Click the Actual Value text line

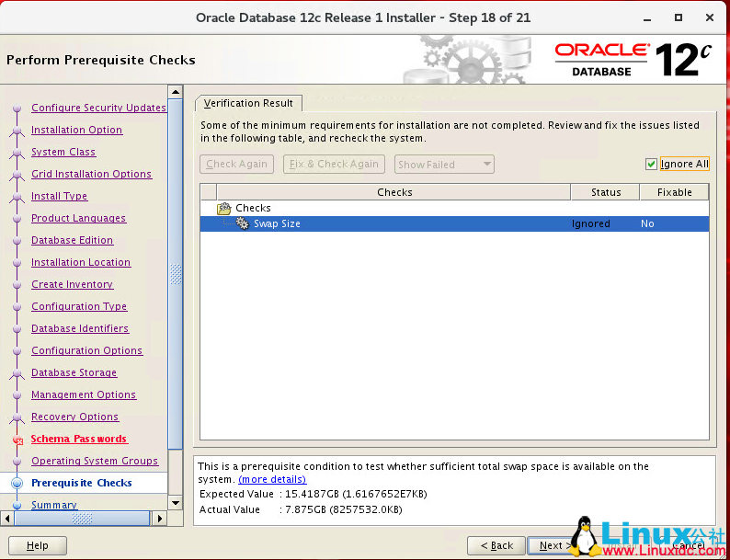(x=301, y=509)
